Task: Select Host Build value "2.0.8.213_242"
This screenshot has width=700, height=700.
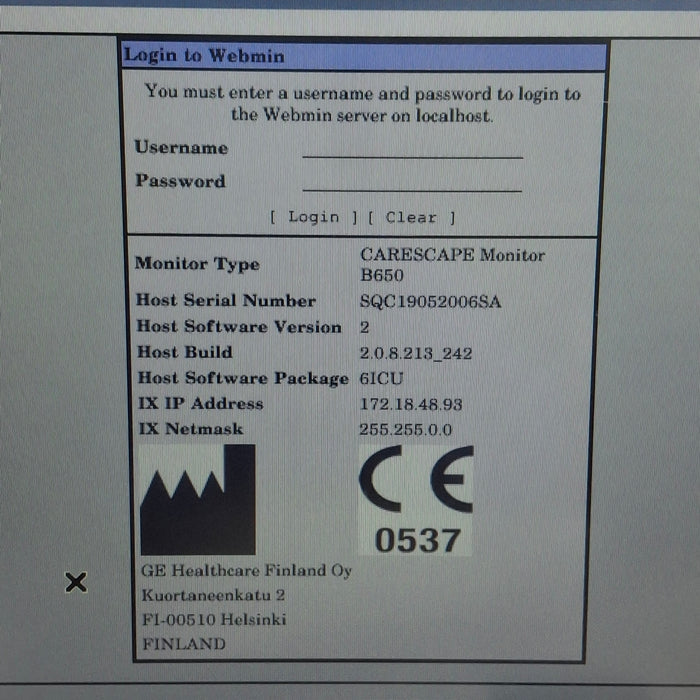Action: tap(416, 354)
